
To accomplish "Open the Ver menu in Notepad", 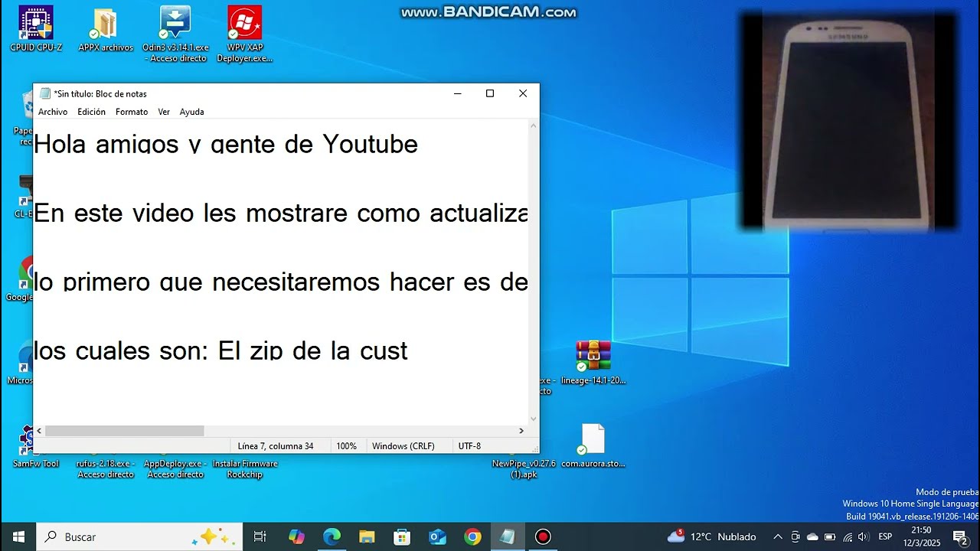I will [164, 112].
